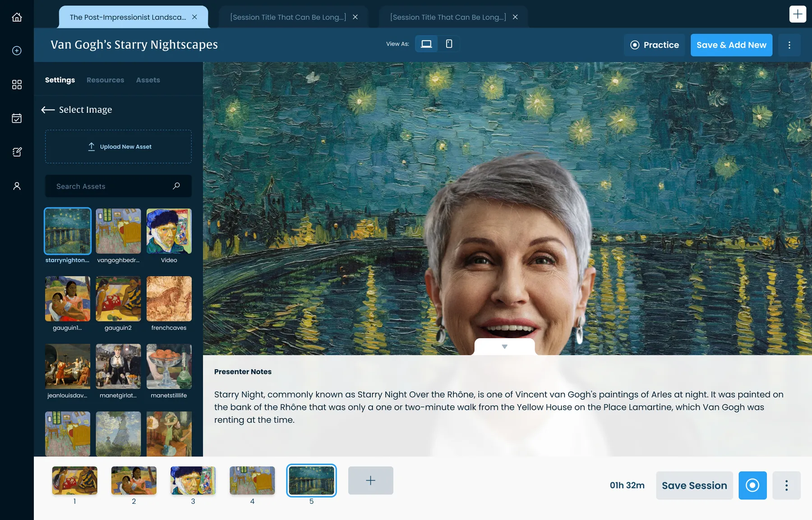Click the blue record button in the bottom bar
812x520 pixels.
pyautogui.click(x=752, y=485)
